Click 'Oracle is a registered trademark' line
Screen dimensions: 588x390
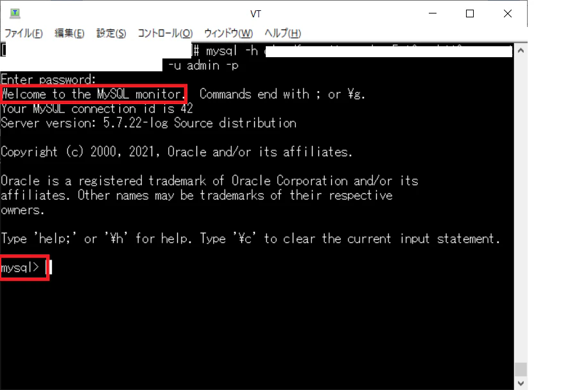click(x=209, y=181)
